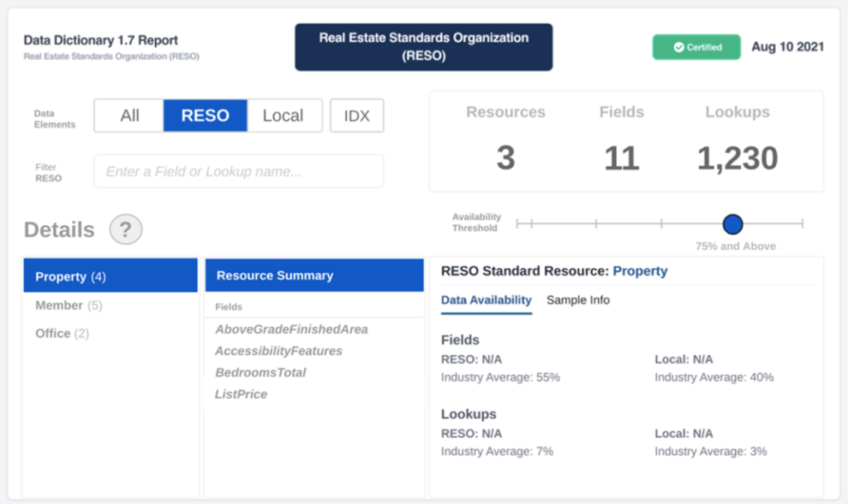Open the Property resource link
Viewport: 848px width, 504px height.
(640, 271)
